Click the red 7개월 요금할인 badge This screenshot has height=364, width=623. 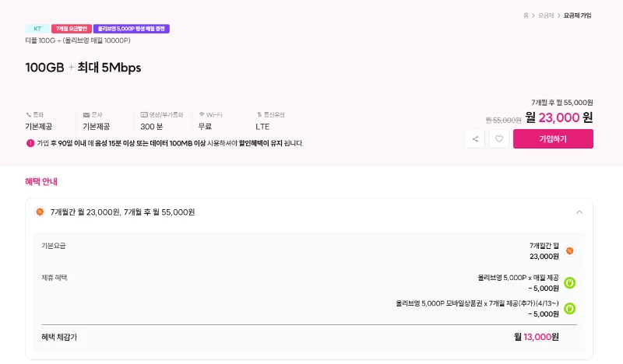72,29
